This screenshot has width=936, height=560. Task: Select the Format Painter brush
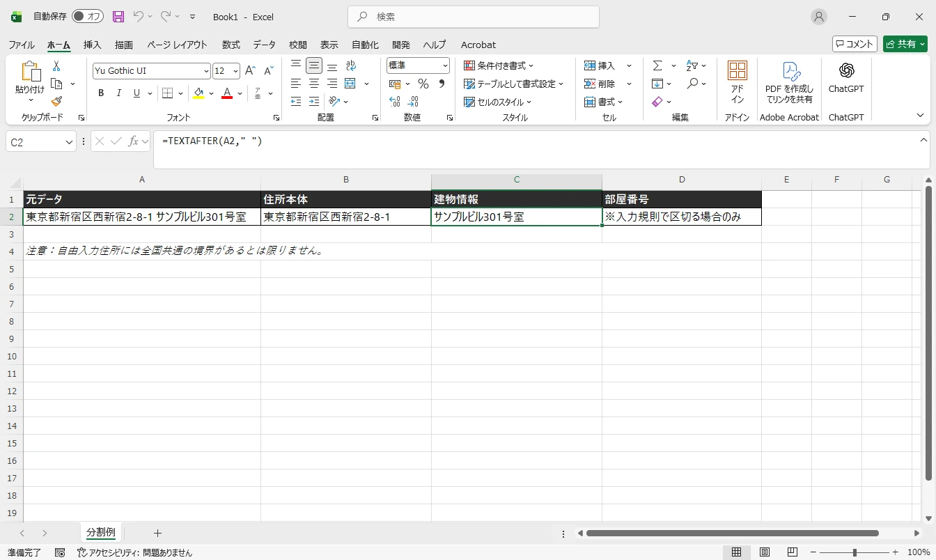click(56, 101)
